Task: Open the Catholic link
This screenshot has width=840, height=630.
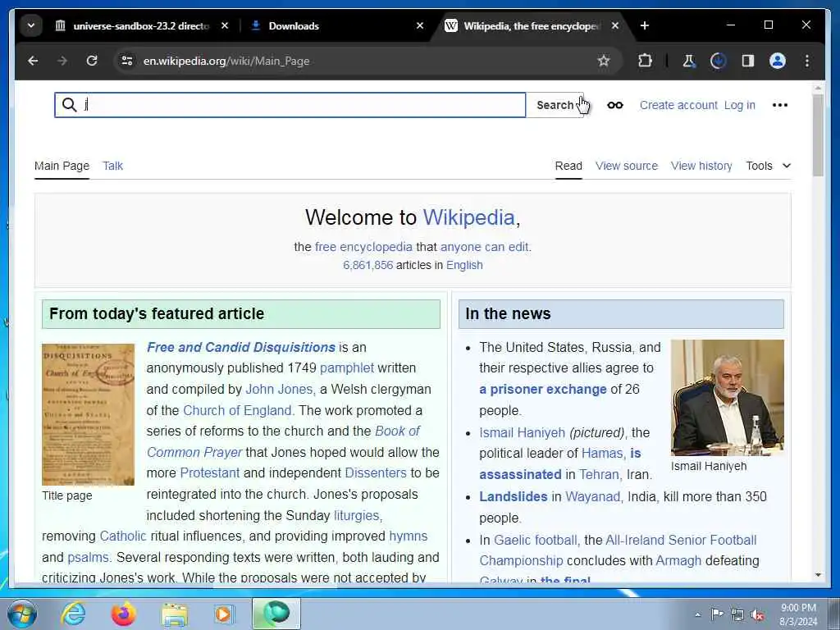Action: (x=123, y=536)
